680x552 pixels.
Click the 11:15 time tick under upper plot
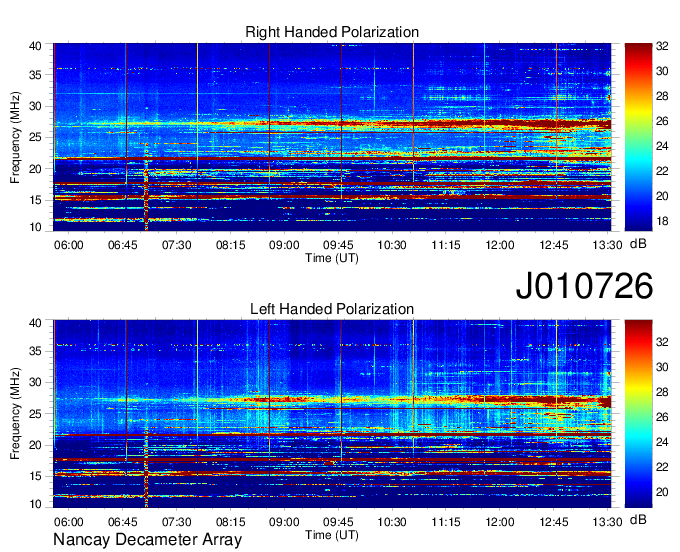446,245
